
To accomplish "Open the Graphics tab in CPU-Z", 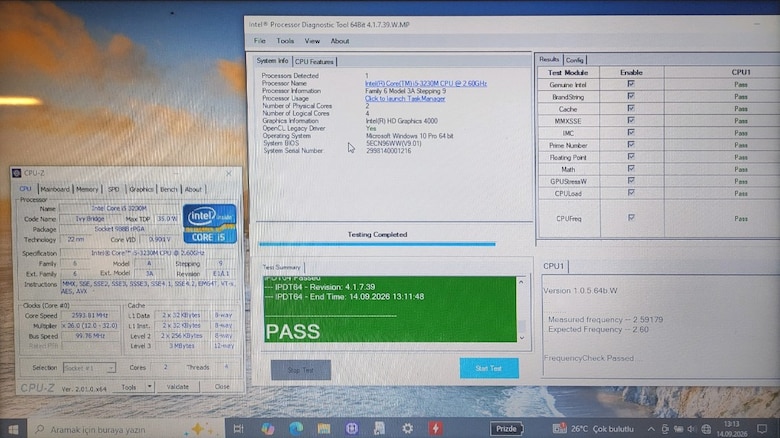I will [141, 190].
